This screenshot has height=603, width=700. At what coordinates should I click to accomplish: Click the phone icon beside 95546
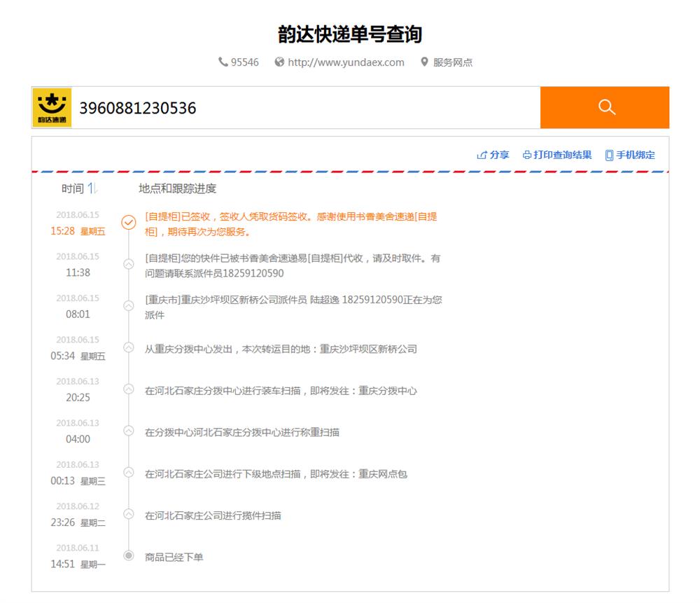point(223,62)
